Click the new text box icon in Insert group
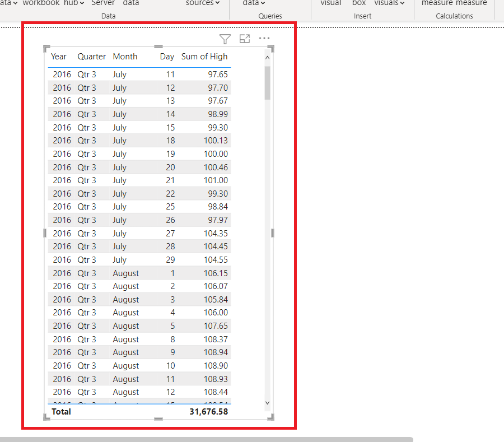504x442 pixels. click(358, 3)
